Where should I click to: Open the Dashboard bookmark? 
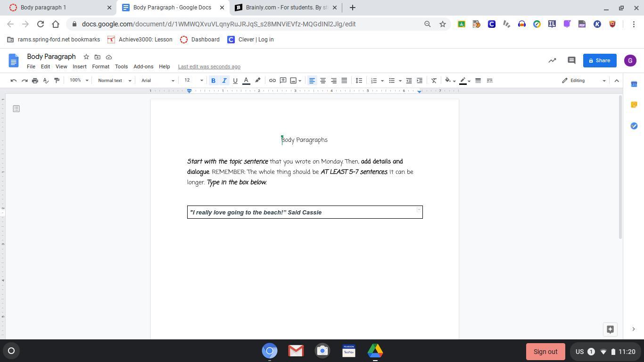pos(200,40)
